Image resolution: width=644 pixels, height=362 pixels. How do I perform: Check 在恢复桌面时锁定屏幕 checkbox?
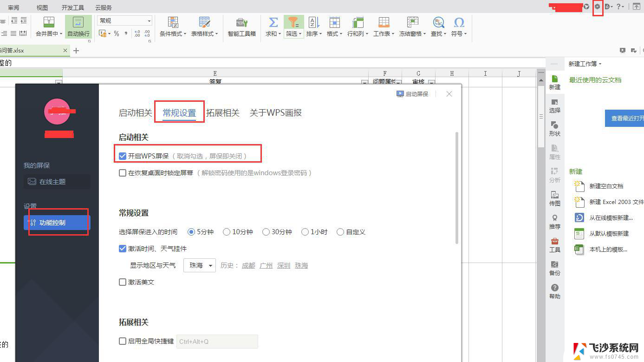pos(123,173)
